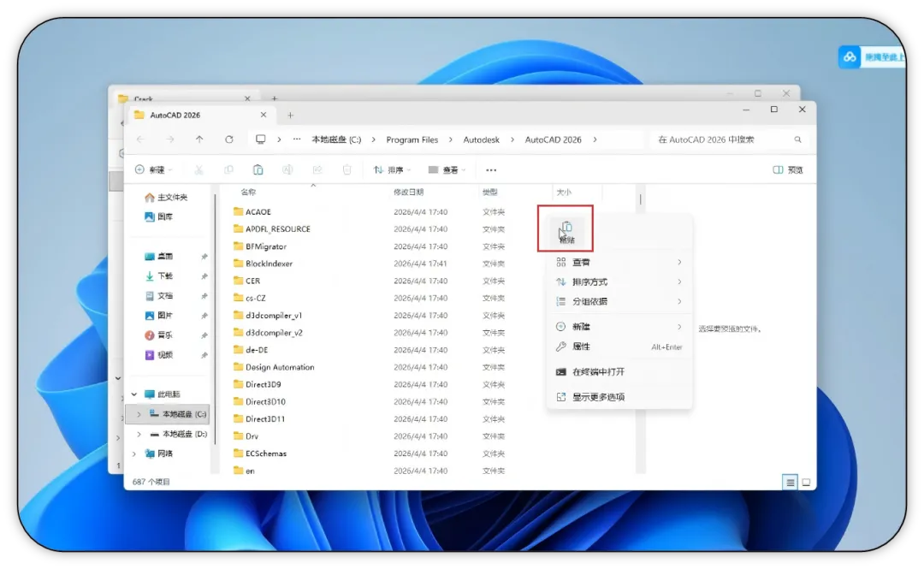This screenshot has width=924, height=569.
Task: Expand chevron after AutoCAD 2026 breadcrumb
Action: [595, 139]
